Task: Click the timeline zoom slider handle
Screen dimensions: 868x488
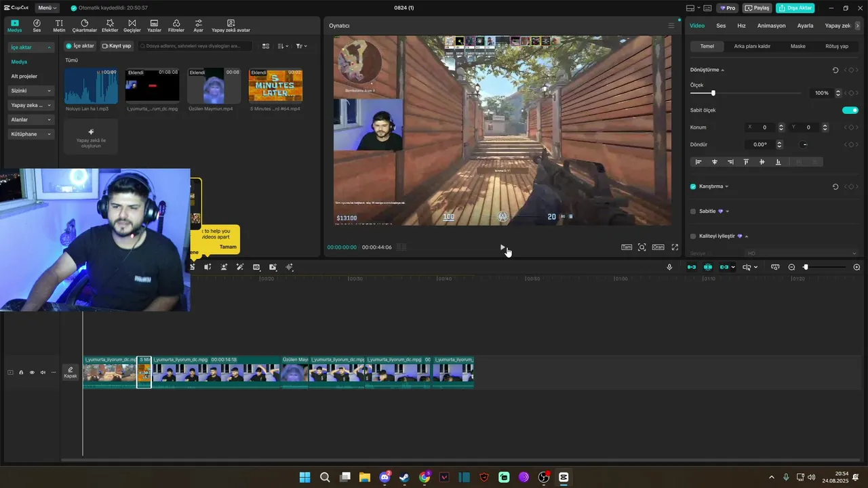Action: click(x=806, y=267)
